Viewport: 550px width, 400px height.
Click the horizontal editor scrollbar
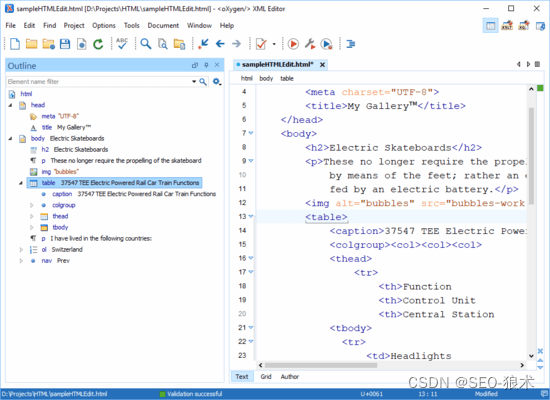click(x=321, y=365)
